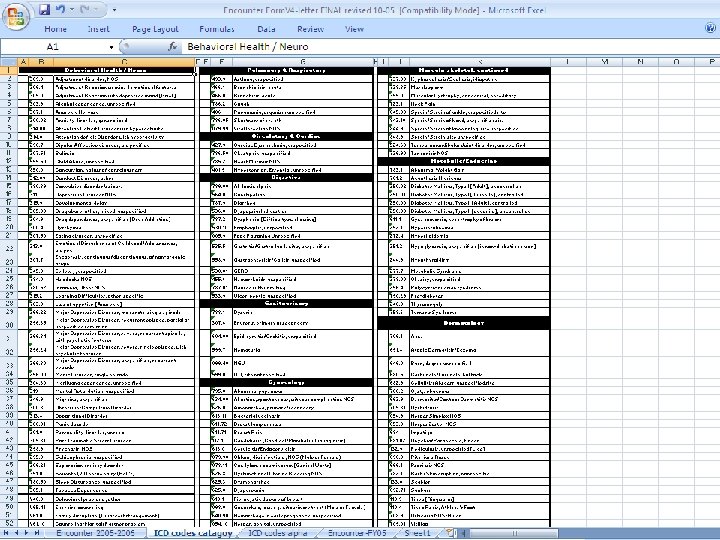
Task: Select row 30 header
Action: (9, 324)
